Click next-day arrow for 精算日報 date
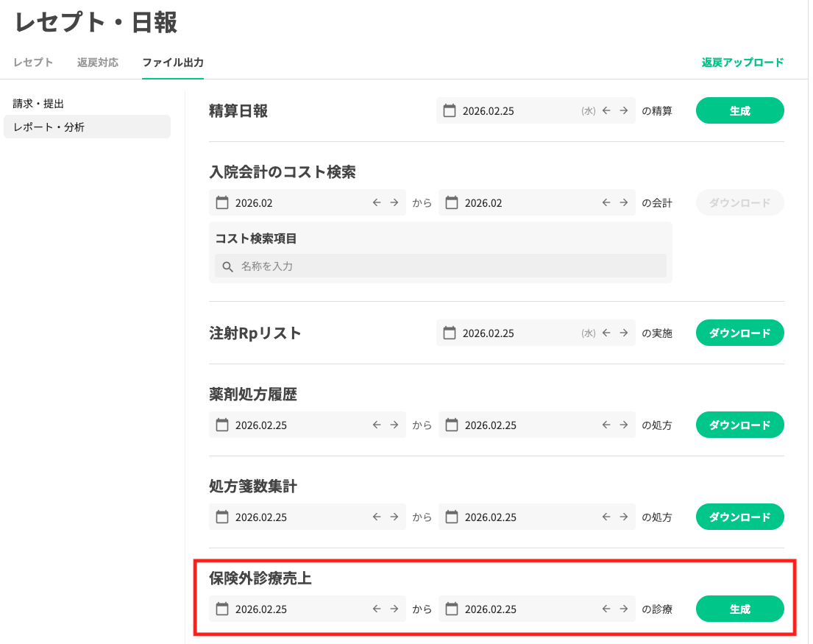The width and height of the screenshot is (813, 644). [x=623, y=111]
